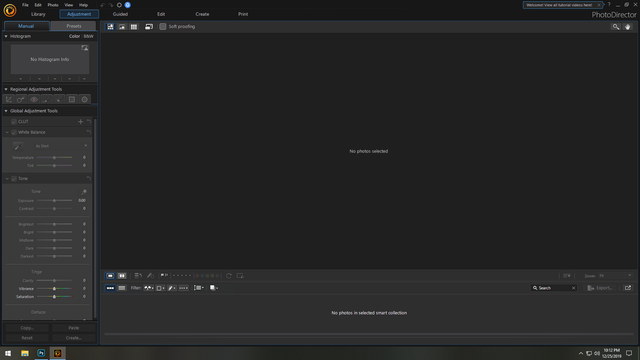Open the File menu
Viewport: 640px width, 360px height.
pos(25,5)
